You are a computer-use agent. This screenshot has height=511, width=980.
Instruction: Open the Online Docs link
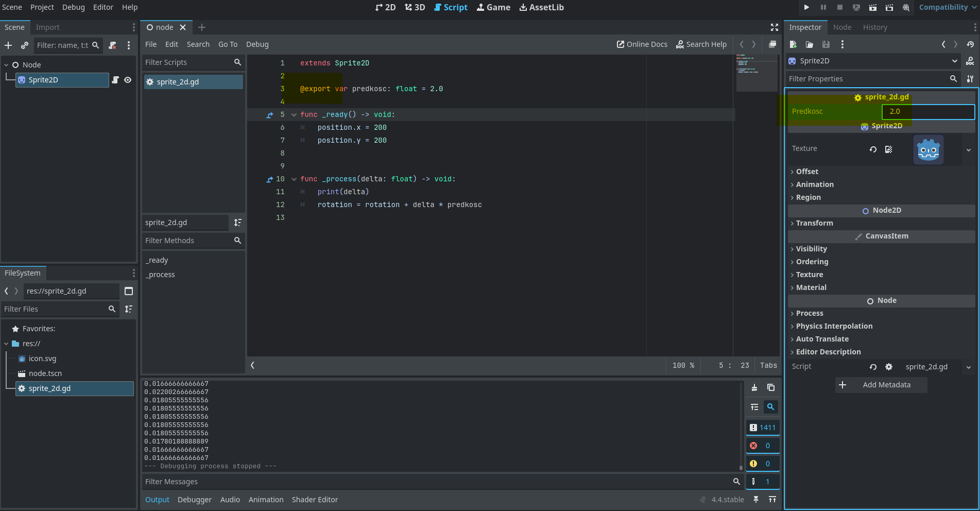pyautogui.click(x=642, y=44)
